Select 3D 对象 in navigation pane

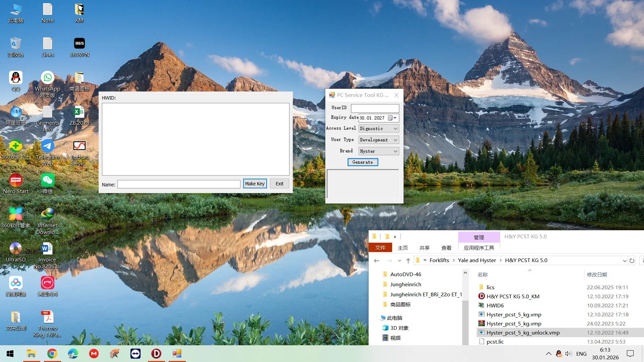(399, 328)
